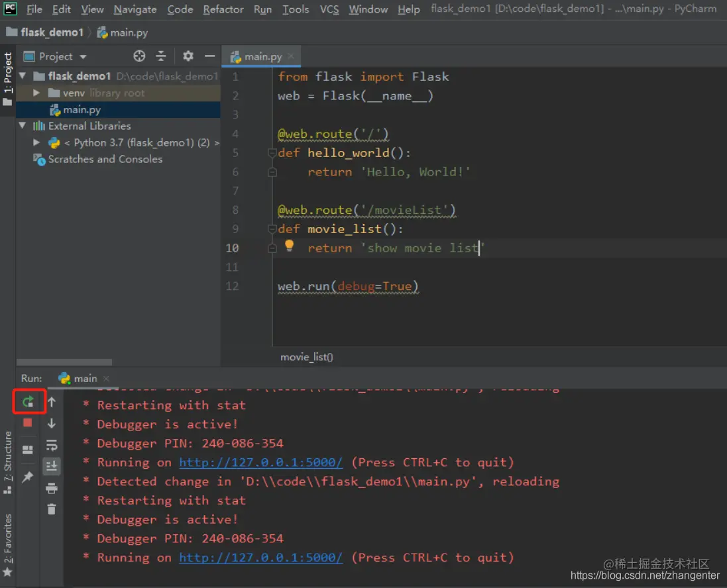Close the main.py editor tab
This screenshot has width=727, height=588.
(x=291, y=56)
